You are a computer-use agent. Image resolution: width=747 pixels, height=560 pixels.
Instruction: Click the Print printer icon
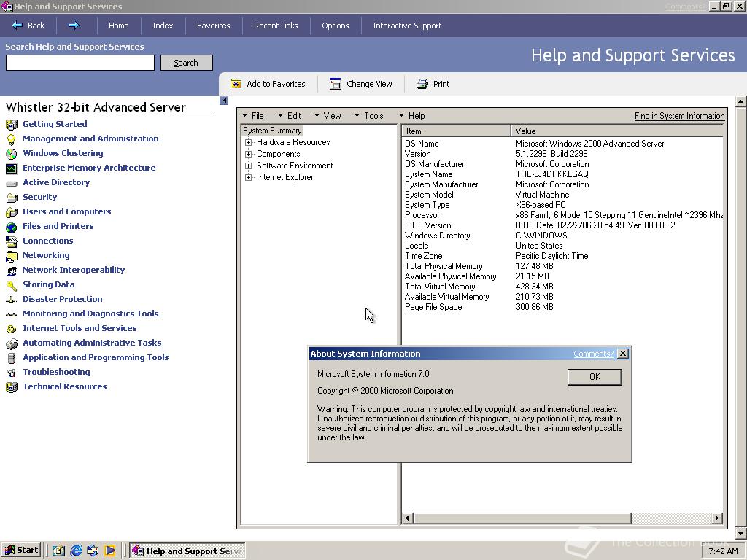pyautogui.click(x=422, y=84)
